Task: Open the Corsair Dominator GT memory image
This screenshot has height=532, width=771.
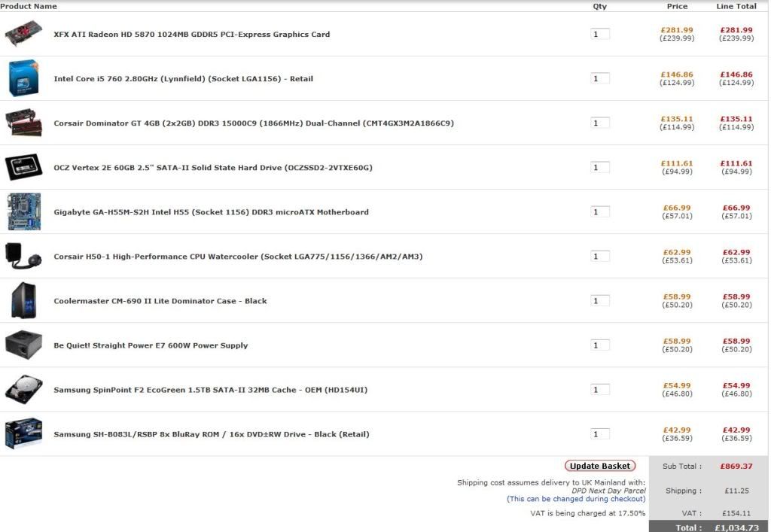Action: [x=23, y=123]
